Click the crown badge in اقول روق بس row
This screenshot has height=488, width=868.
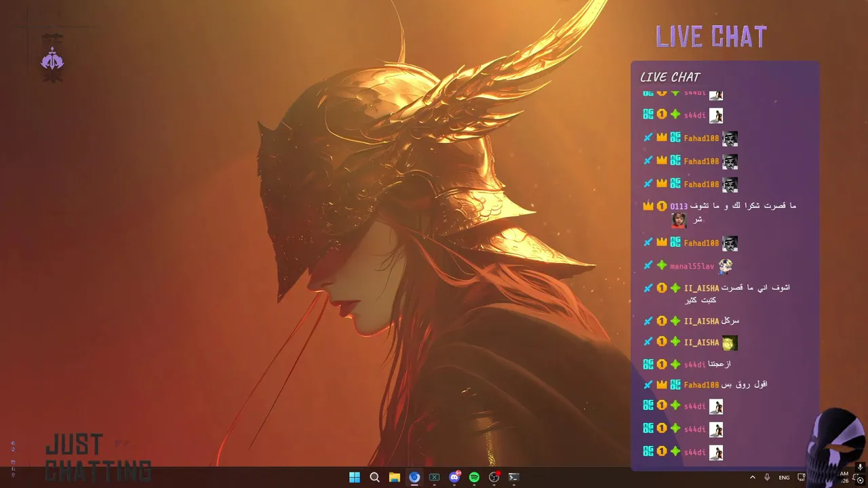coord(662,384)
